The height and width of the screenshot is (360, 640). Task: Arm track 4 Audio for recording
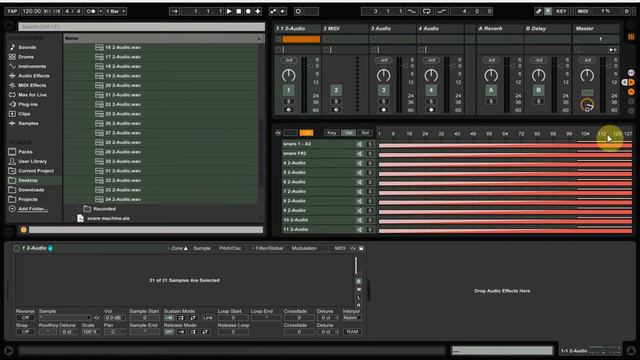(x=431, y=110)
